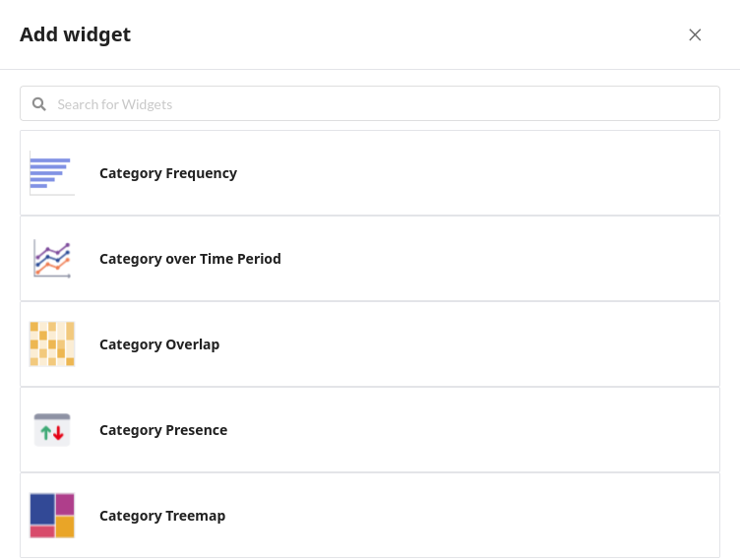This screenshot has width=740, height=560.
Task: Choose the 'Category over Time Period' label
Action: 190,259
